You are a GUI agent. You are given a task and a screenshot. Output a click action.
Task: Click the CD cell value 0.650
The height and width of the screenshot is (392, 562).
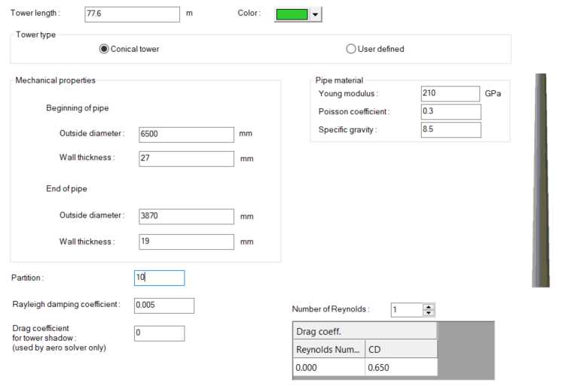tap(400, 367)
